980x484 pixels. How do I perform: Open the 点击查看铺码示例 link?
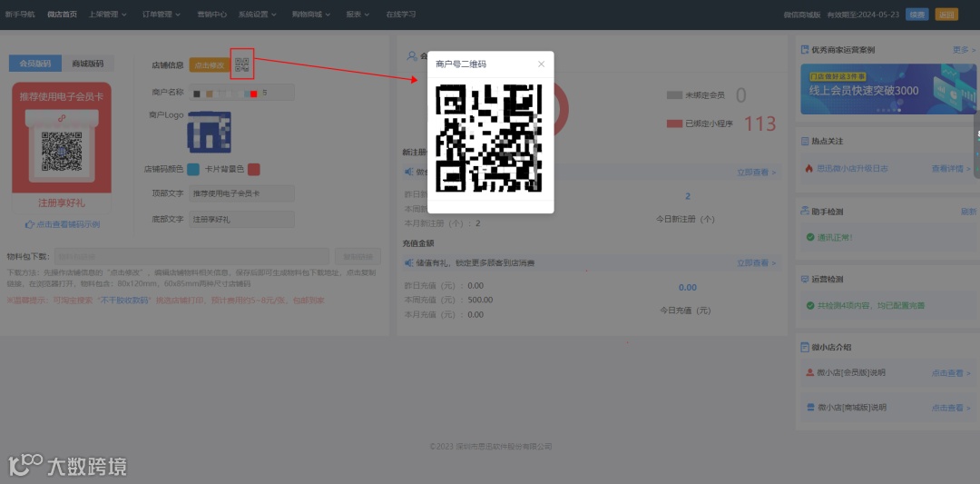coord(67,224)
